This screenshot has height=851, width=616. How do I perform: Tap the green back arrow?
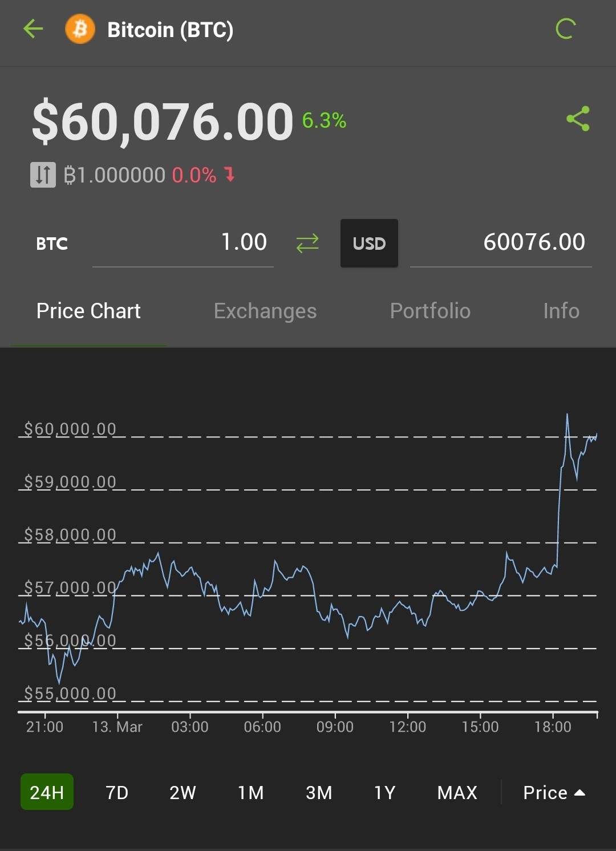[x=33, y=29]
